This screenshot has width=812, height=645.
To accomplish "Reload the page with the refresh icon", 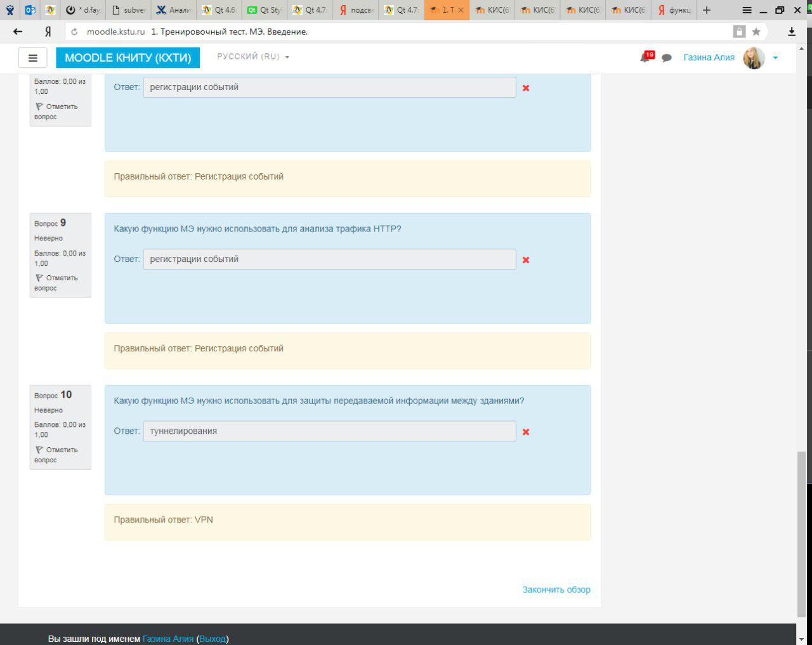I will 74,32.
